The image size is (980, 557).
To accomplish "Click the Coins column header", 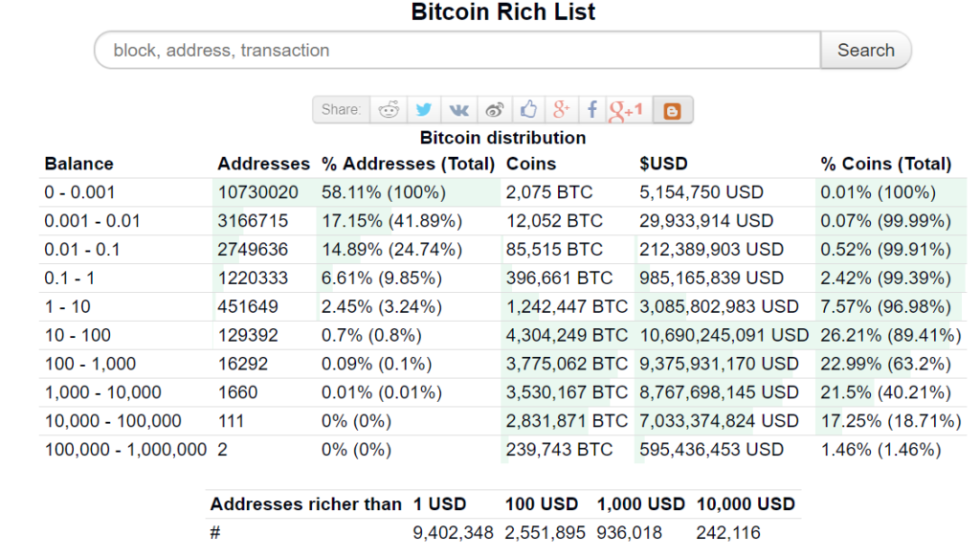I will pyautogui.click(x=530, y=164).
